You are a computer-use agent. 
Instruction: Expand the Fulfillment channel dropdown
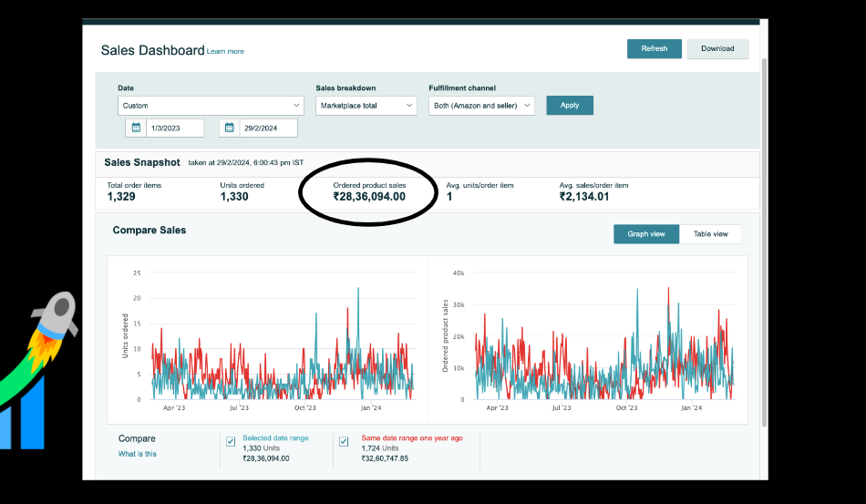481,106
